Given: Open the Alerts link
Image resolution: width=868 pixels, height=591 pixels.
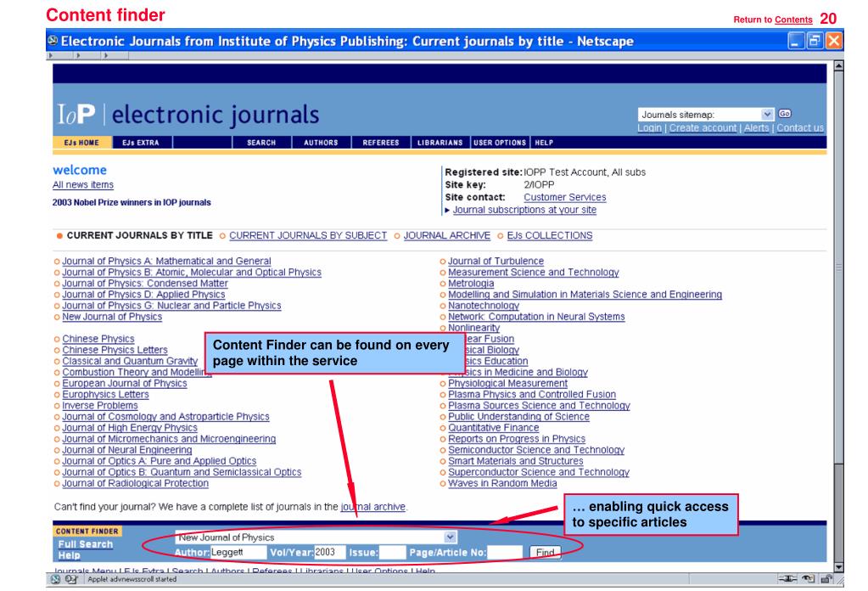Looking at the screenshot, I should click(756, 128).
